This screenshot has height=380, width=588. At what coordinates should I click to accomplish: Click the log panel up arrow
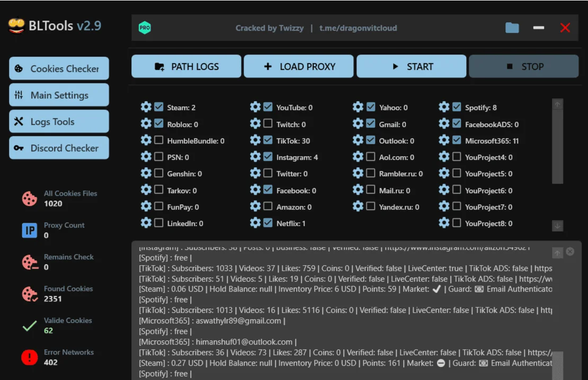click(558, 254)
